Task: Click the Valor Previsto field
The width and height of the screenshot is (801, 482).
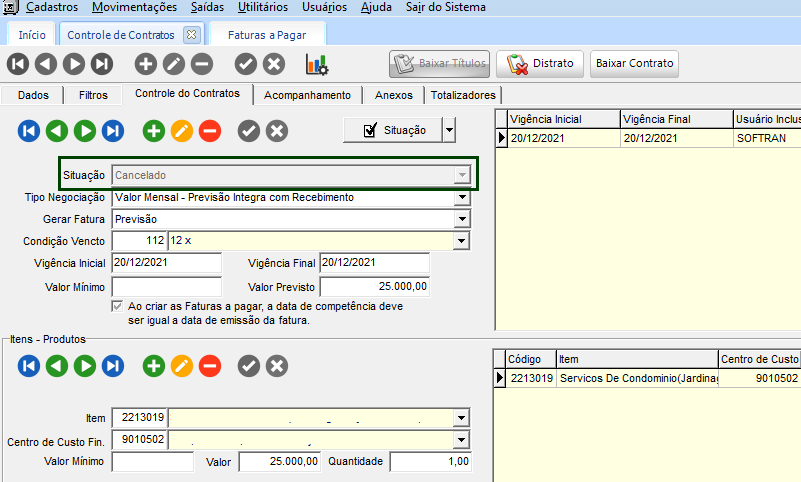Action: (374, 286)
